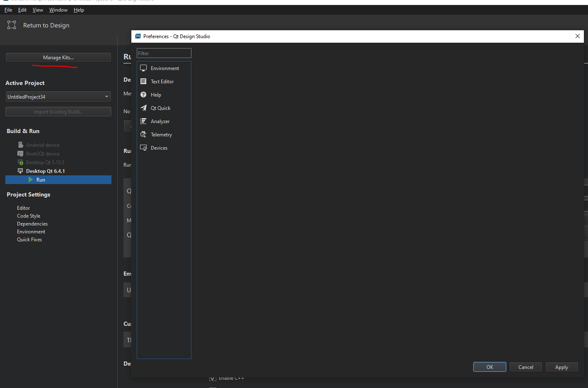Image resolution: width=588 pixels, height=388 pixels.
Task: Click the Qt Quick paper plane icon
Action: click(x=143, y=108)
